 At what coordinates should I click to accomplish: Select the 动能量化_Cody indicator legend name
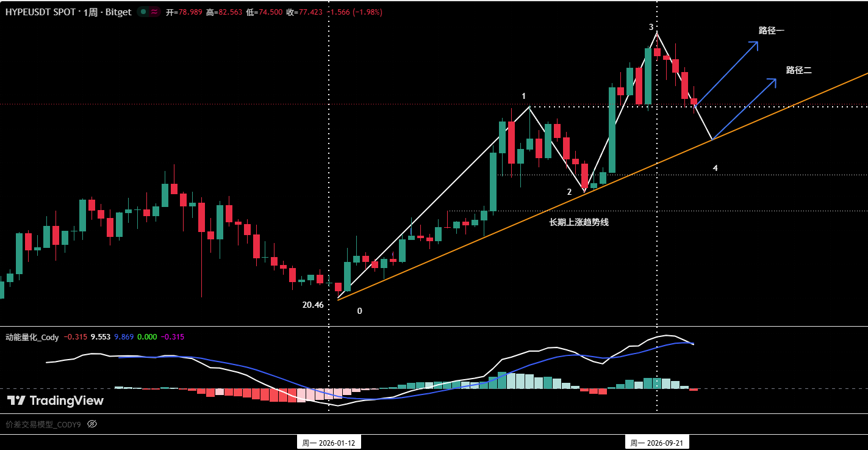point(32,337)
